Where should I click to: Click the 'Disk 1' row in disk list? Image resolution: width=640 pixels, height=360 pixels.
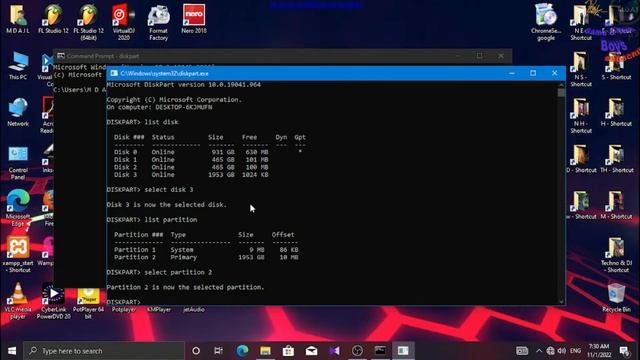[x=191, y=160]
